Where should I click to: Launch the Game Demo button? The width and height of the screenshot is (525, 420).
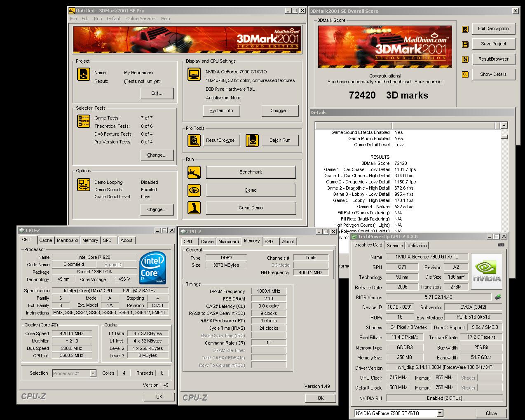(x=251, y=208)
